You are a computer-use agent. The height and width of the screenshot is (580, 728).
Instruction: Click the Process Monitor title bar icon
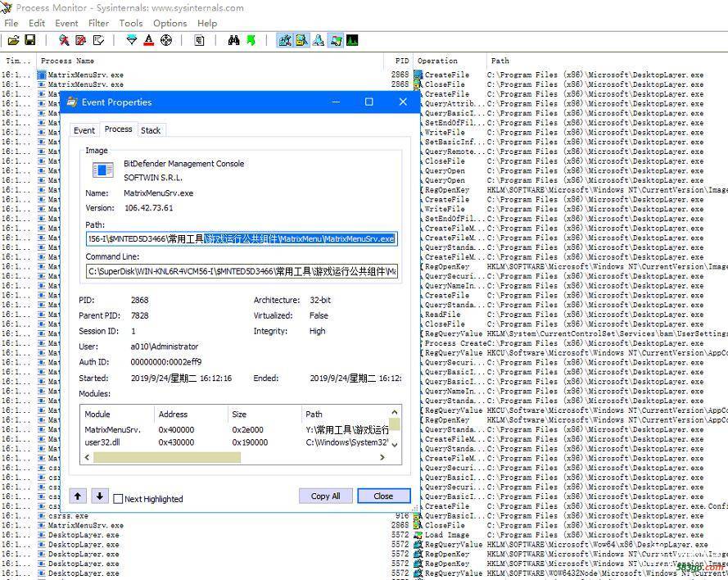click(6, 7)
